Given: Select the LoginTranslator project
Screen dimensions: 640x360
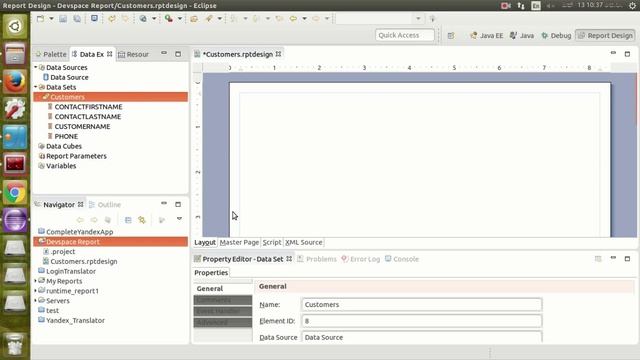Looking at the screenshot, I should [67, 271].
